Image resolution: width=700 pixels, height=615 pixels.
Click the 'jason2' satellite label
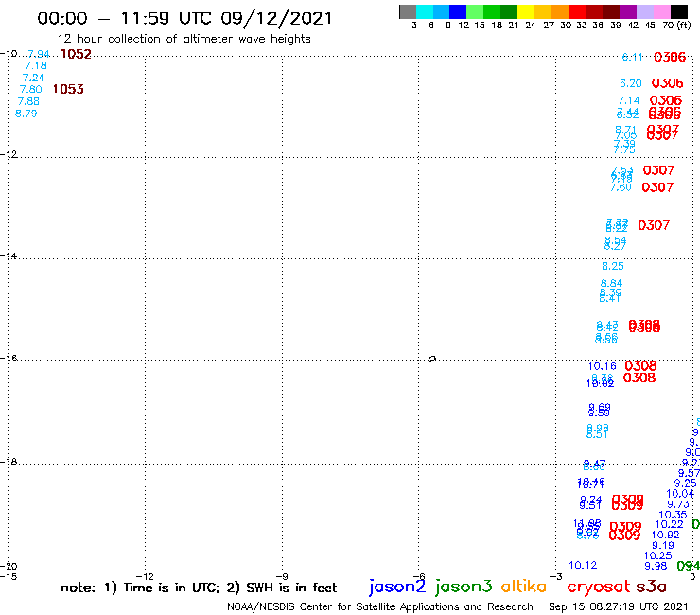pos(397,587)
